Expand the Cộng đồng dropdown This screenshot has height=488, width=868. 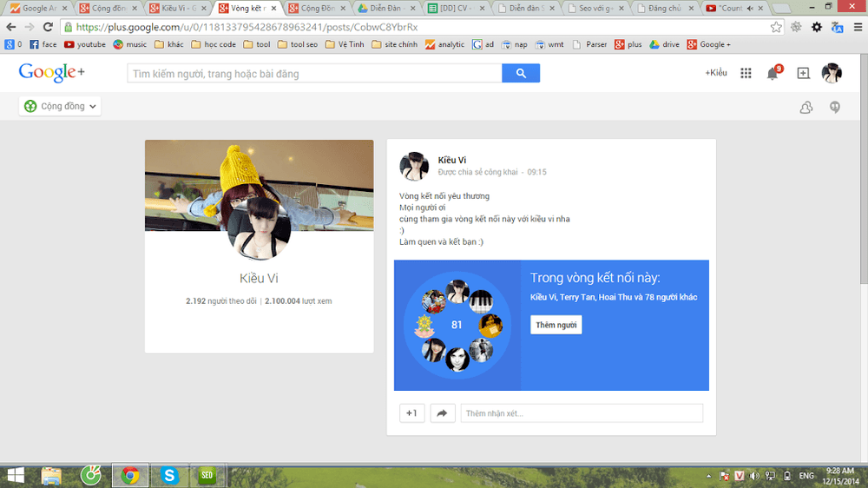click(x=61, y=106)
